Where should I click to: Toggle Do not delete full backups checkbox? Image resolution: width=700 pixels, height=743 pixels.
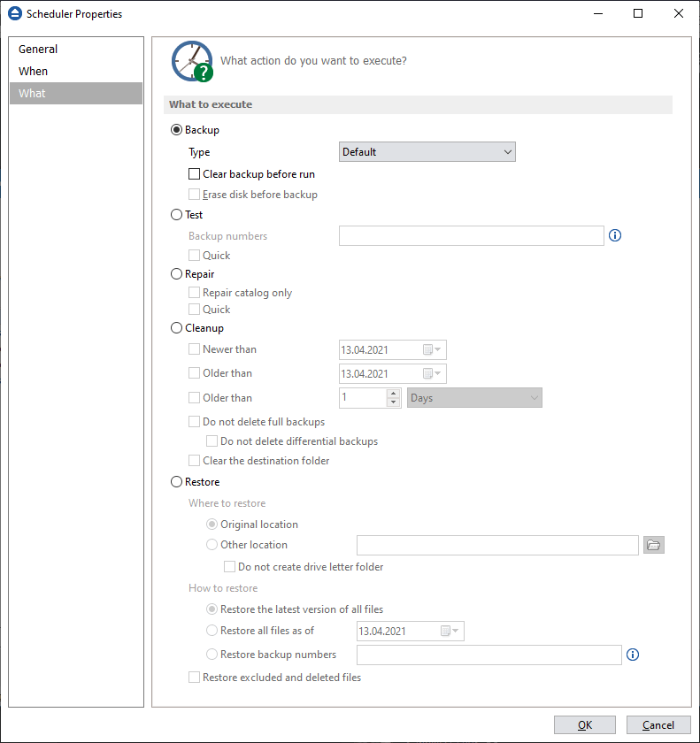[x=194, y=422]
